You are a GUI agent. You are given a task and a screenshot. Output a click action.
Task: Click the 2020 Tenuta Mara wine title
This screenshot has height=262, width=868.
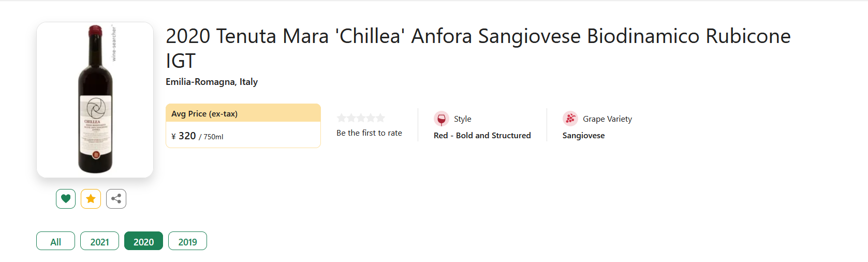[x=478, y=48]
